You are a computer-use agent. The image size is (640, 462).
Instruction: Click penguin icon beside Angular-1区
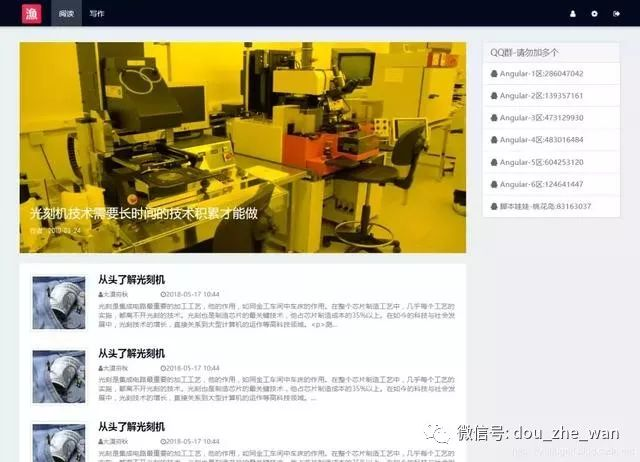tap(494, 74)
